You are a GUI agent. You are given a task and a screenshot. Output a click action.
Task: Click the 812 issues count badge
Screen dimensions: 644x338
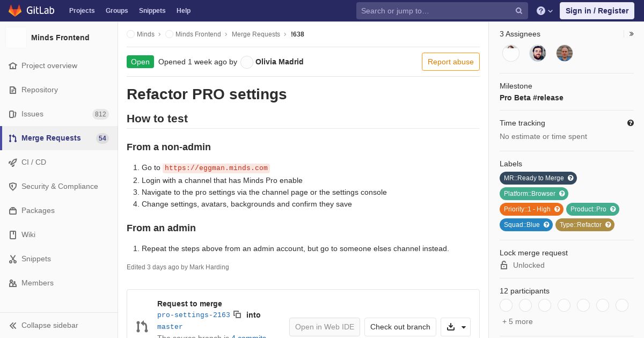click(x=100, y=114)
